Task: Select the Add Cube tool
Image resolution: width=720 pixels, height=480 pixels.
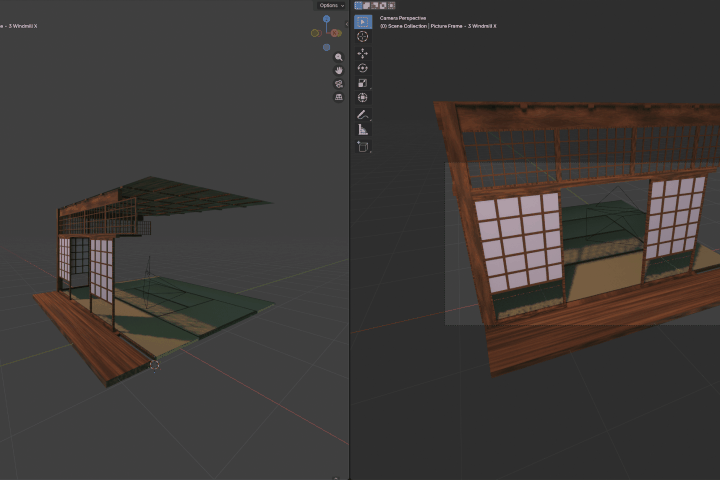Action: [363, 147]
